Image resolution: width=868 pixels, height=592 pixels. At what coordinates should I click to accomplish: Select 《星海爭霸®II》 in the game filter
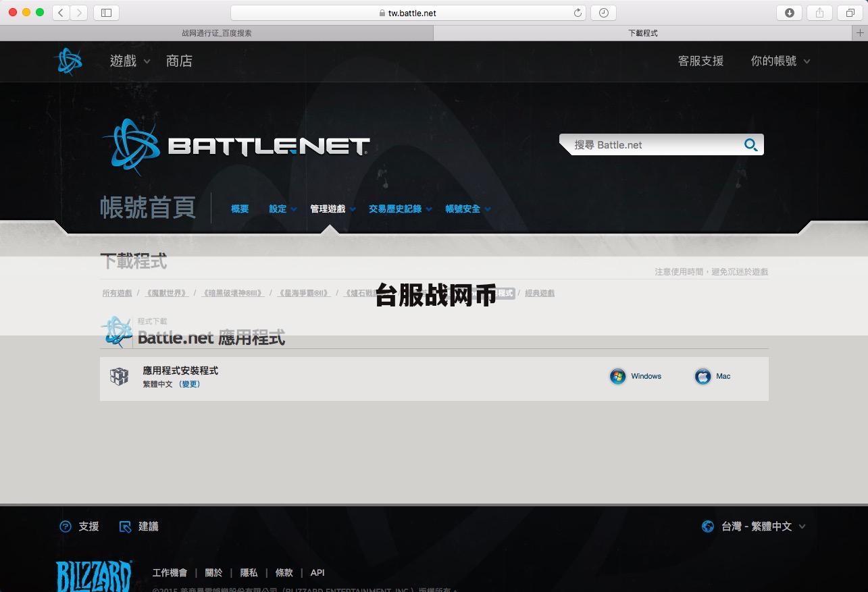tap(303, 293)
